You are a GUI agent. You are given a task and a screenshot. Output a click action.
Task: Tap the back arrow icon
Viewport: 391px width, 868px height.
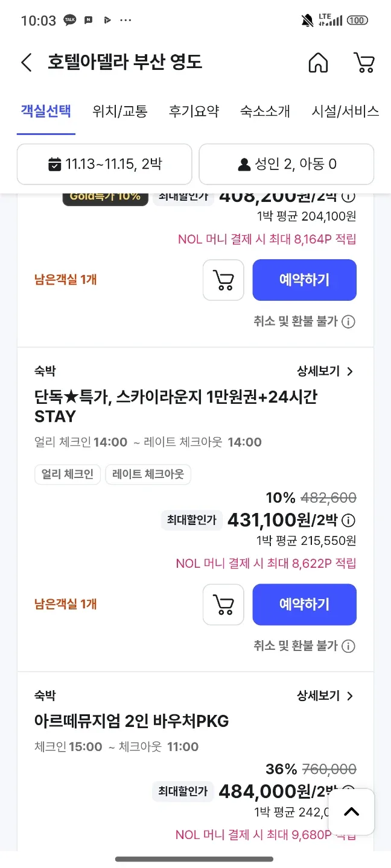(x=26, y=62)
